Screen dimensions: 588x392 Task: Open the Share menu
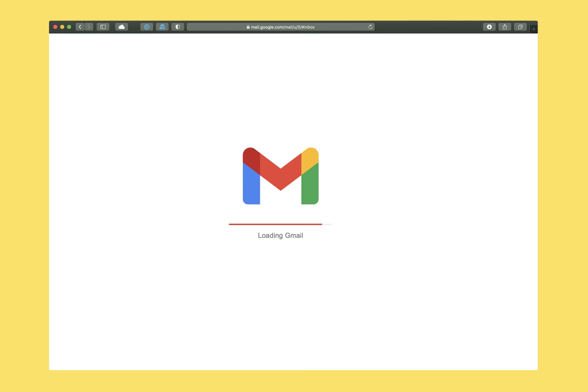point(505,27)
